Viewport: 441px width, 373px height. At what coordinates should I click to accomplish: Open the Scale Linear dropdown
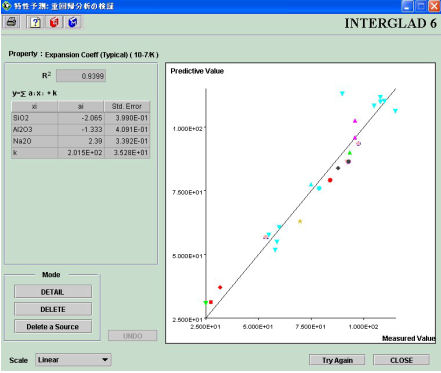pyautogui.click(x=73, y=360)
